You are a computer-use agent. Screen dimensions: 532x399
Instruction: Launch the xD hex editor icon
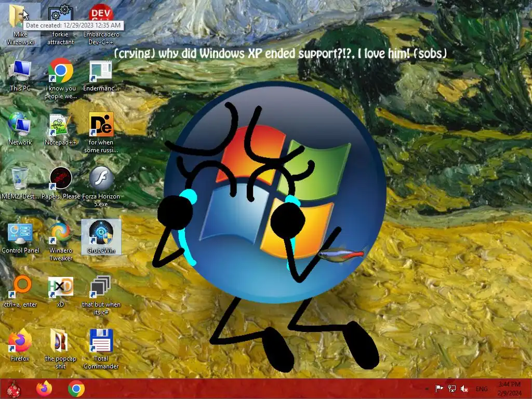[x=60, y=291]
